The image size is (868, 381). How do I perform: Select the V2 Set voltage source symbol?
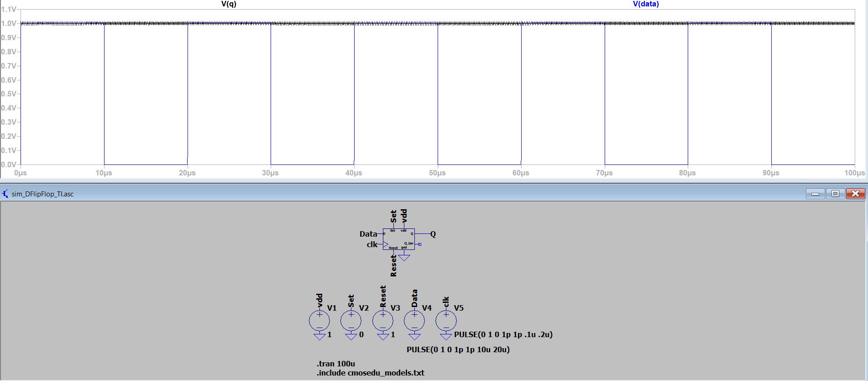click(x=351, y=320)
